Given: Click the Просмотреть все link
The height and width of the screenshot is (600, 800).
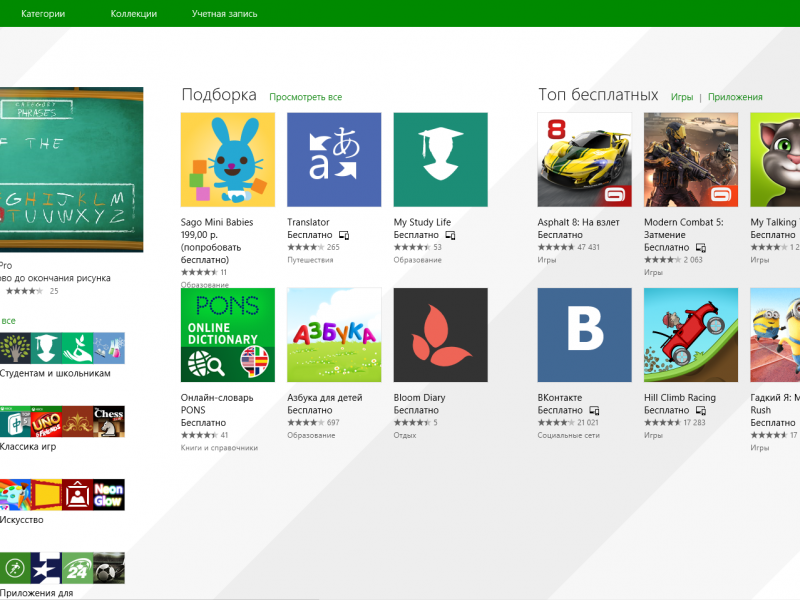Looking at the screenshot, I should [x=306, y=97].
